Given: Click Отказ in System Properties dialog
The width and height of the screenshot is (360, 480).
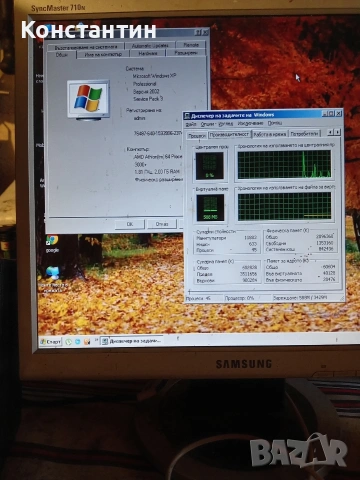Looking at the screenshot, I should 162,224.
